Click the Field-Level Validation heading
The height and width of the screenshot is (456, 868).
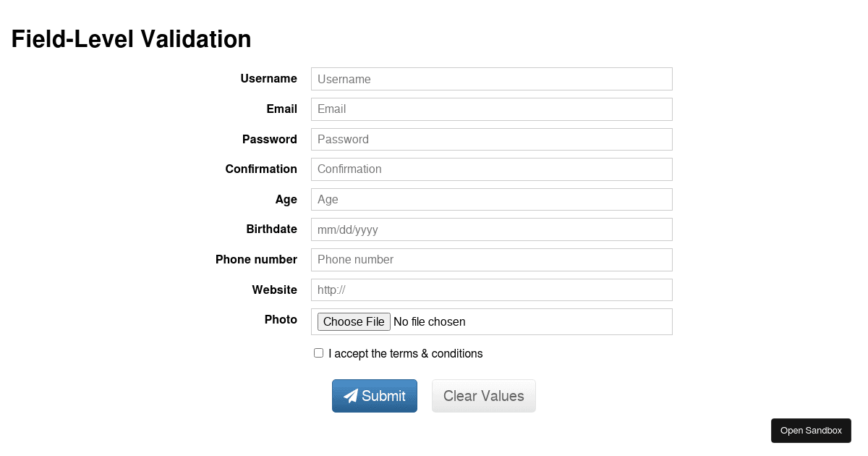[132, 39]
